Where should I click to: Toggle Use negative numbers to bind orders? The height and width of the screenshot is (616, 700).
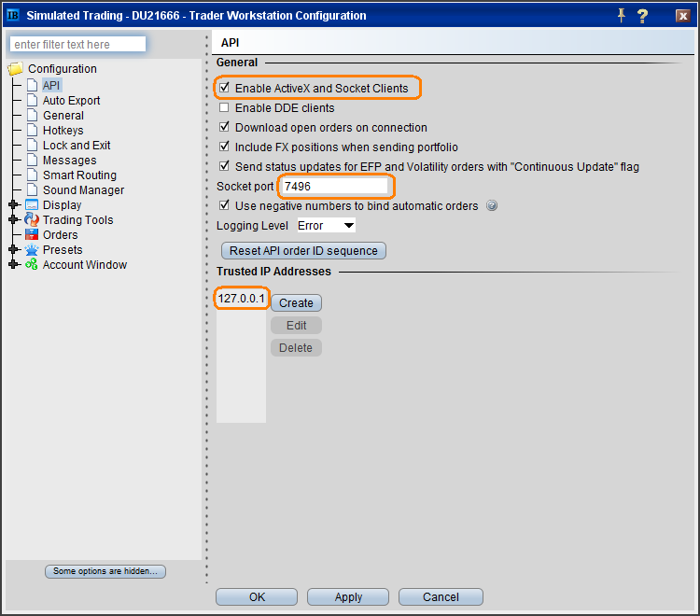224,205
